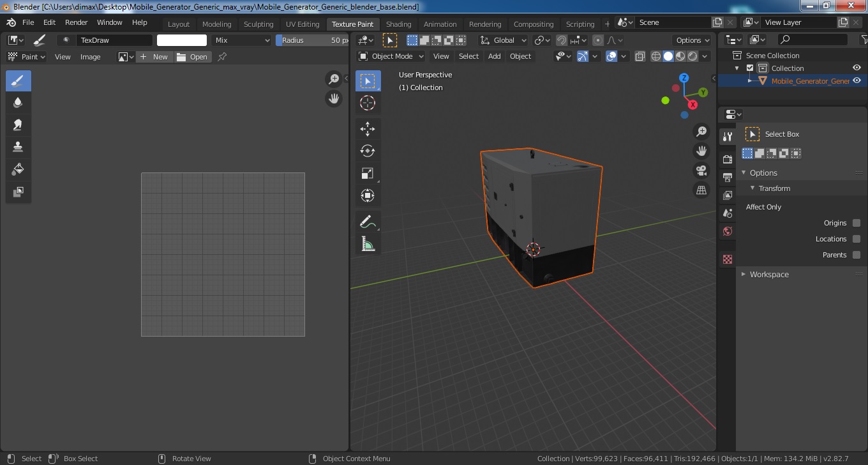Viewport: 868px width, 465px height.
Task: Toggle viewport gizmos button
Action: coord(582,56)
